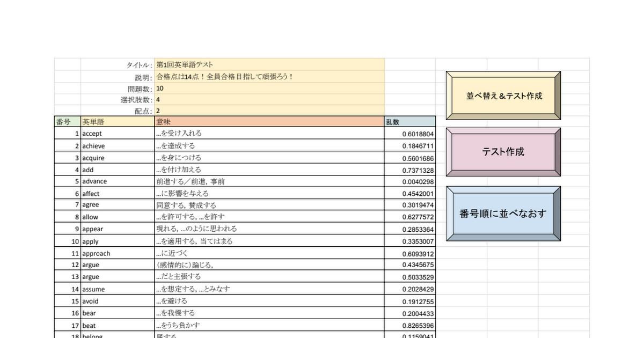Select the meaning cell 前進する／前進, 事前
The width and height of the screenshot is (644, 338).
[x=269, y=181]
